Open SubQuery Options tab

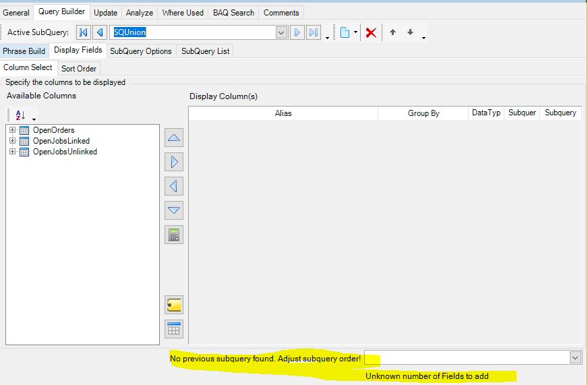pyautogui.click(x=141, y=51)
